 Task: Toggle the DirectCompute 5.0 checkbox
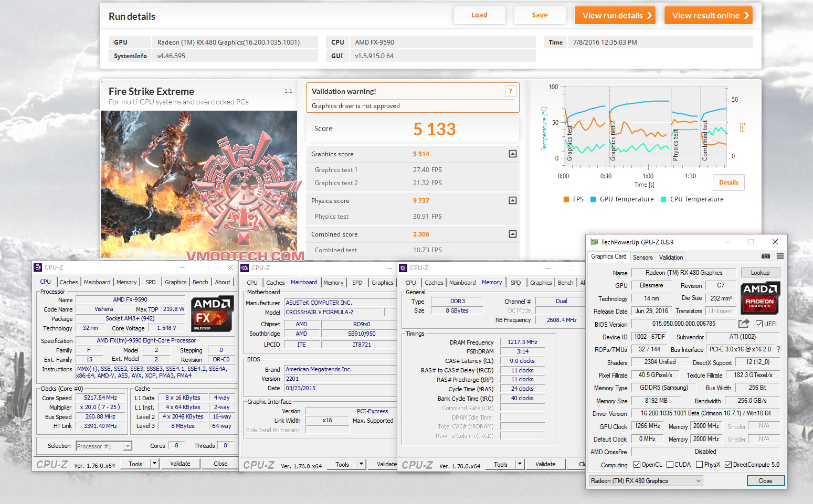pos(728,465)
